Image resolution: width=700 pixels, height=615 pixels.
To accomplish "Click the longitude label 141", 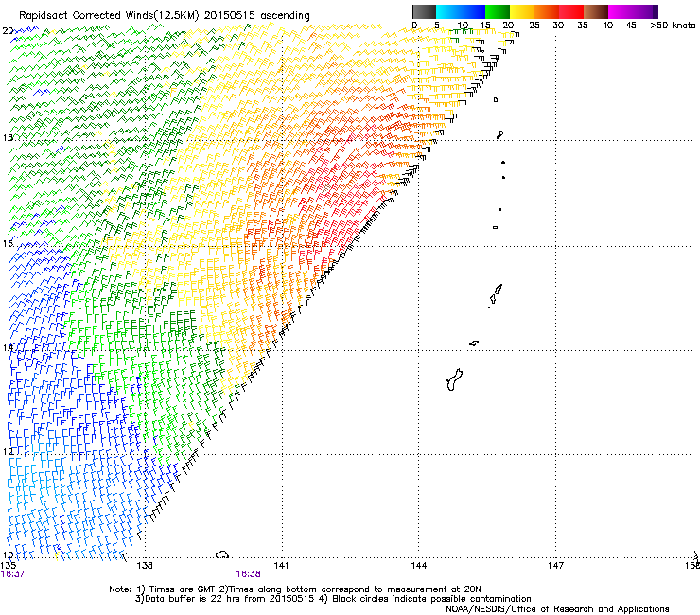I will (x=281, y=566).
